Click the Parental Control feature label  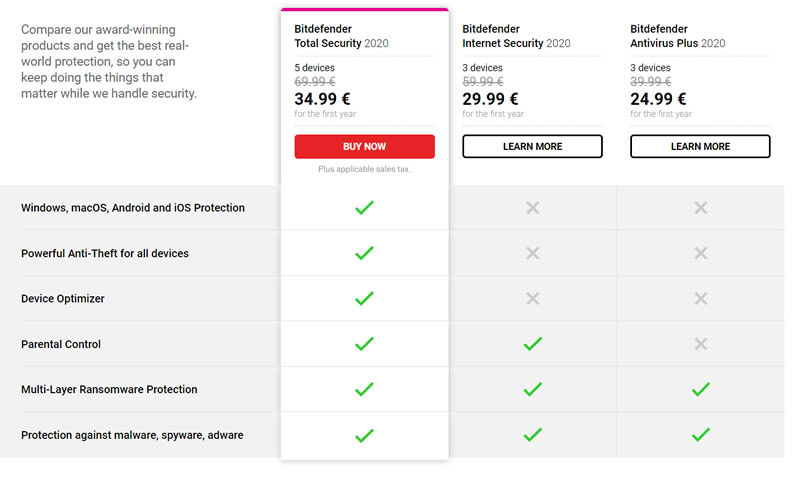pos(61,344)
